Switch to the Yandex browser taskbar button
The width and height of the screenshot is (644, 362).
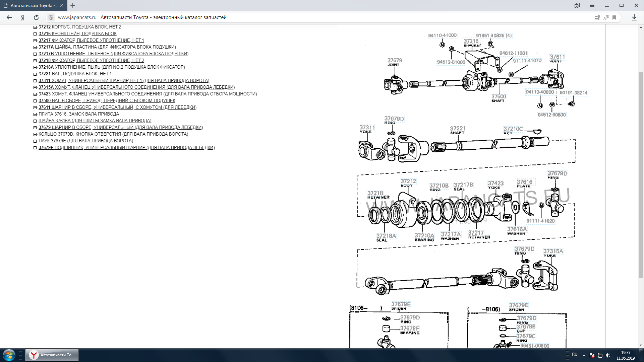click(52, 355)
